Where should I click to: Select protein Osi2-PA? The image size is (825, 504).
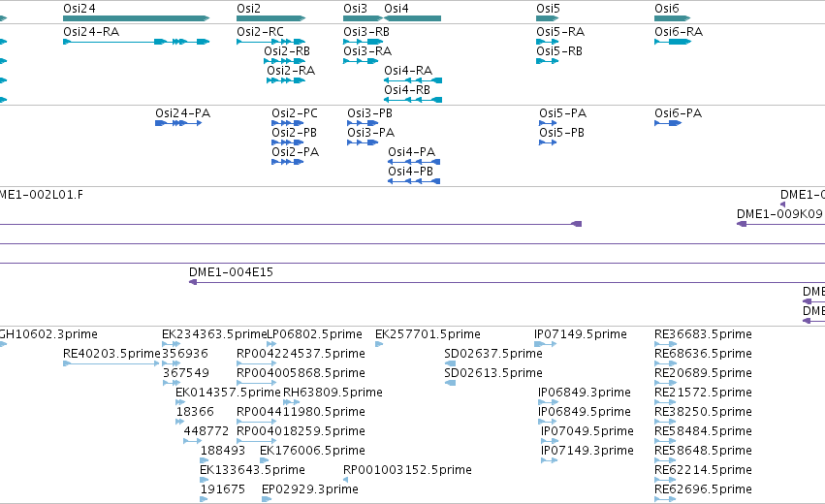click(295, 152)
